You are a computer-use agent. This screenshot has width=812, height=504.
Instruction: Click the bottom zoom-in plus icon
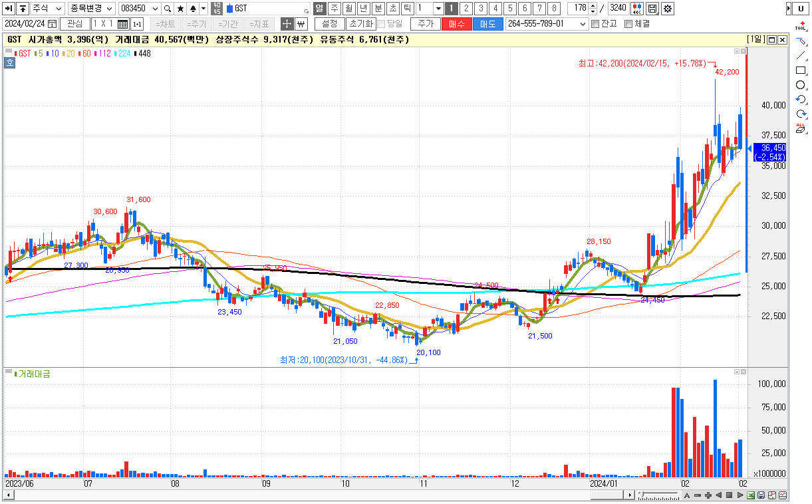coord(708,495)
